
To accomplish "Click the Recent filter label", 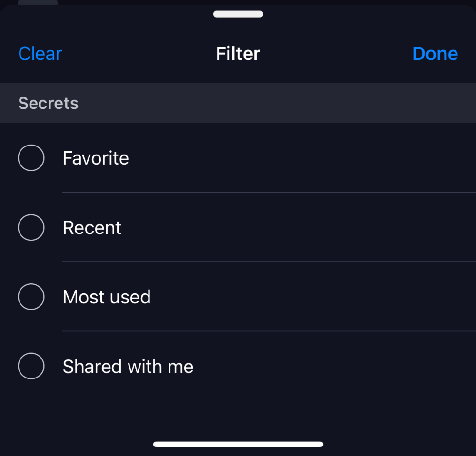I will click(92, 228).
